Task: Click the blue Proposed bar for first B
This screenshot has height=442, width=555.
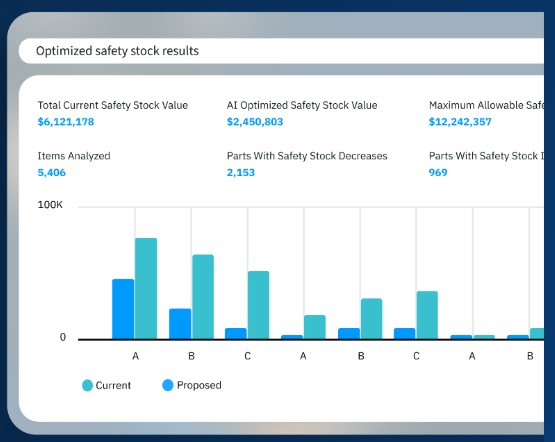Action: [180, 324]
